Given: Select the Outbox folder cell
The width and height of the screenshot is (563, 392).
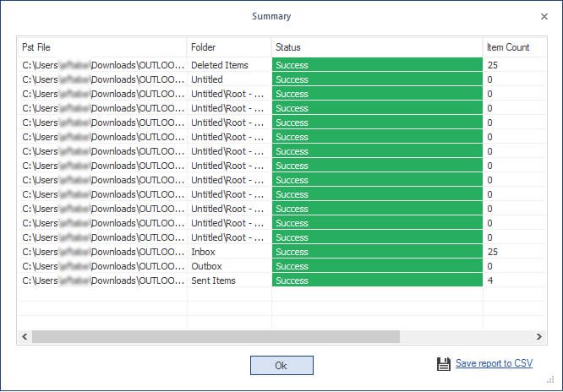Looking at the screenshot, I should point(229,266).
